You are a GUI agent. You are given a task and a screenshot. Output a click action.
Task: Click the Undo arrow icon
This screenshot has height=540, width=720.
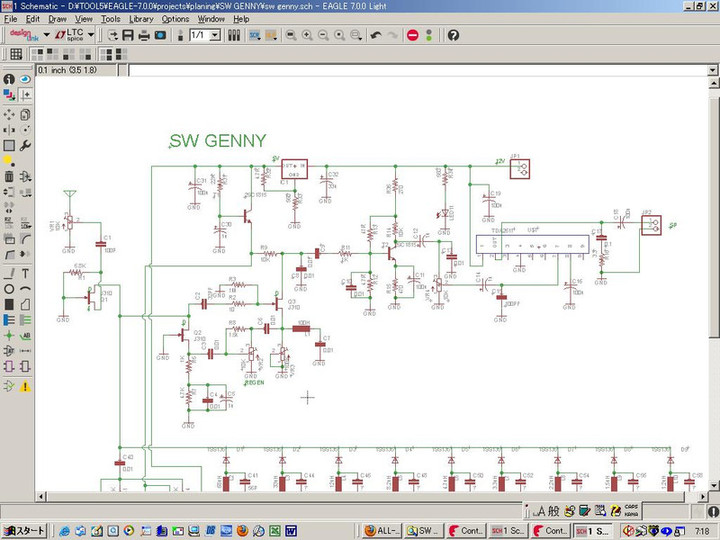point(375,35)
